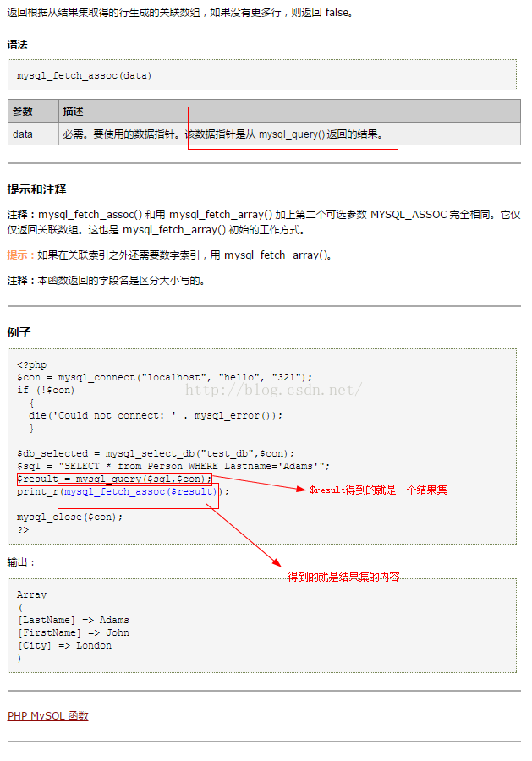Click the orange 提示 label
The height and width of the screenshot is (761, 532).
pos(18,255)
